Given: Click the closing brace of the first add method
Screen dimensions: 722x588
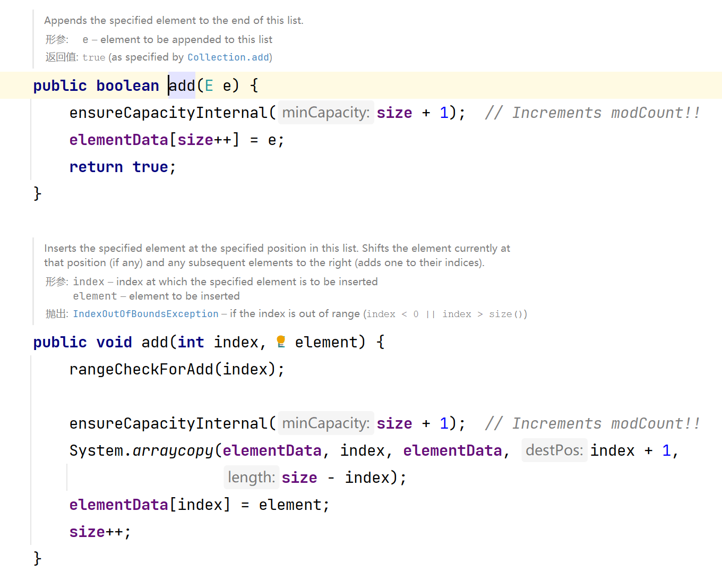Looking at the screenshot, I should point(37,193).
